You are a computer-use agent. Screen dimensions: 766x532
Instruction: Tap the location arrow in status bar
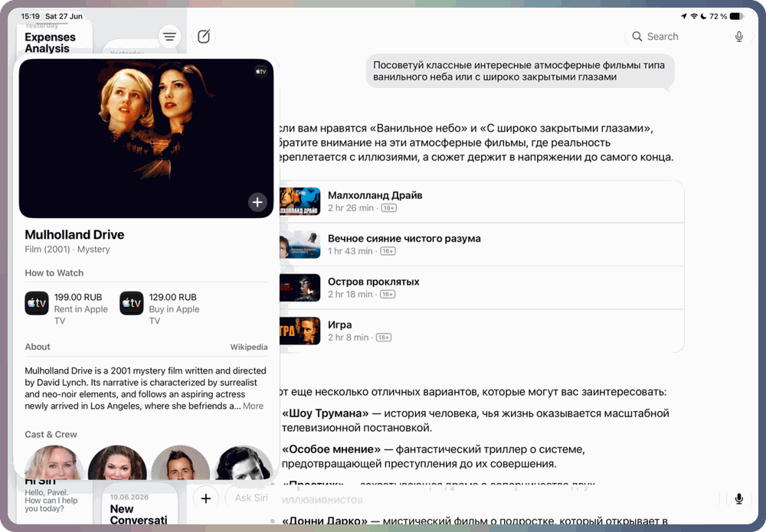point(684,16)
